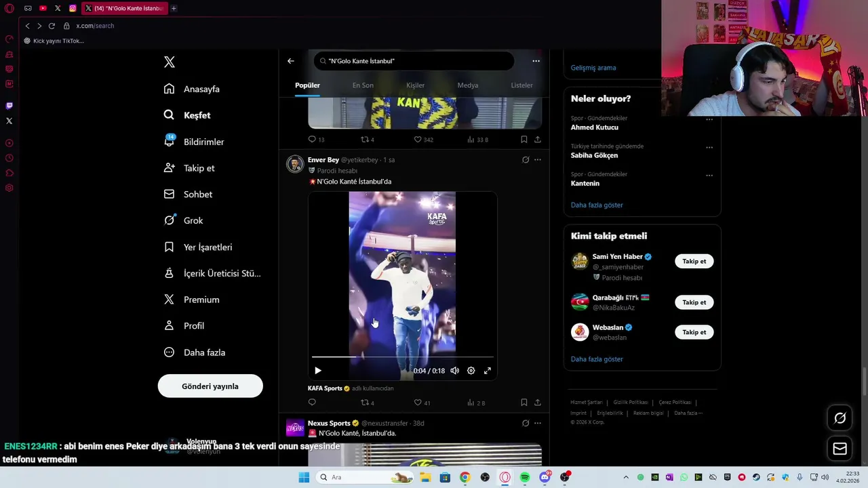Viewport: 868px width, 488px height.
Task: Switch to the Popüler tab
Action: 307,85
